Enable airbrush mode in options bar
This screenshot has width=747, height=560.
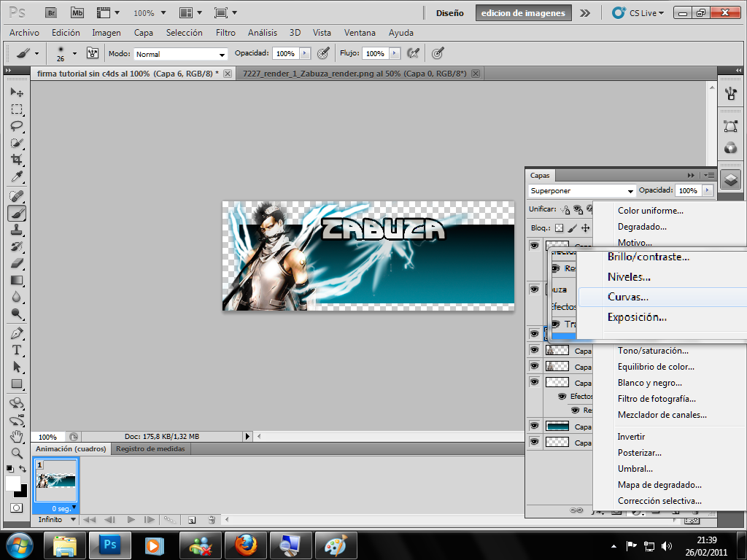click(413, 52)
